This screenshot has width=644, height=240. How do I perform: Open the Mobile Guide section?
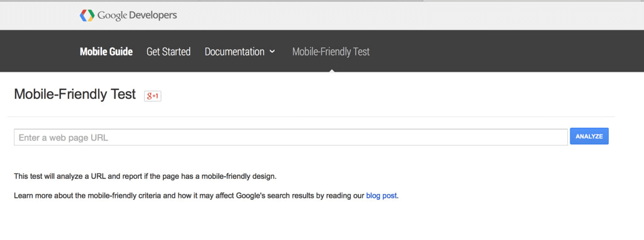pos(106,52)
